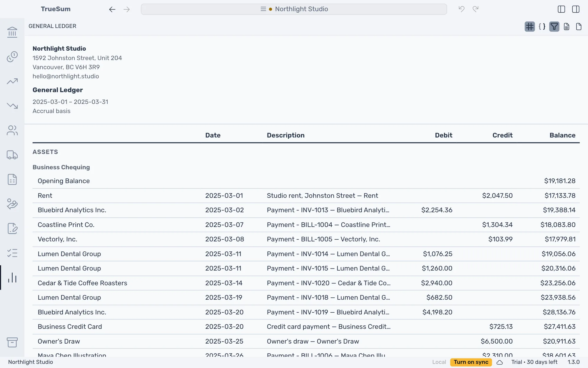
Task: Open the bank accounts sidebar icon
Action: pyautogui.click(x=12, y=32)
